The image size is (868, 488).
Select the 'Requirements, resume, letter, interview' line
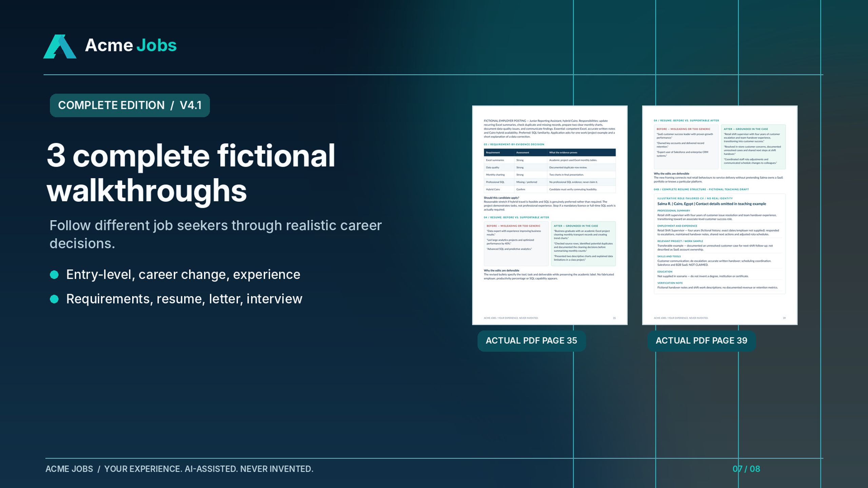point(184,299)
